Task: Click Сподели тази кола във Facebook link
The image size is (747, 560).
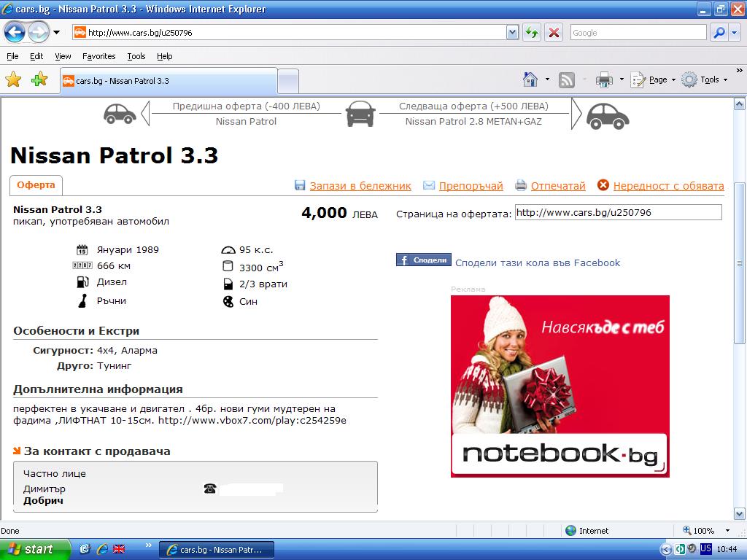Action: coord(538,262)
